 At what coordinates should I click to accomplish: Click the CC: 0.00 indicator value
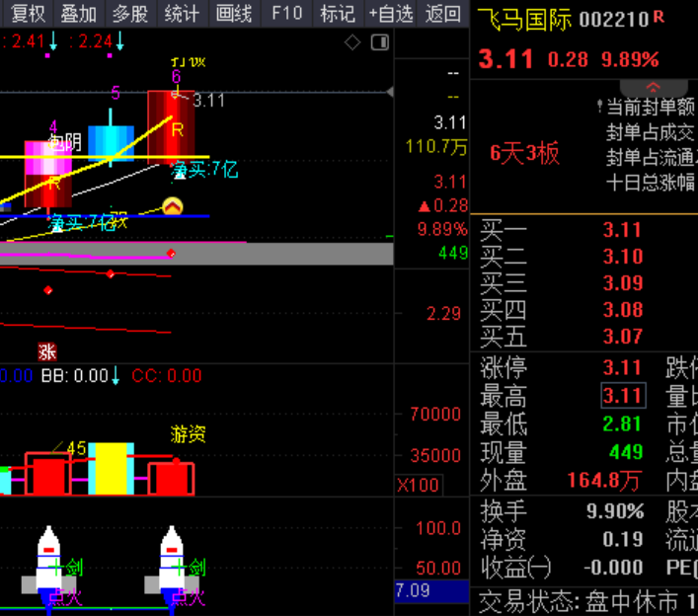167,376
